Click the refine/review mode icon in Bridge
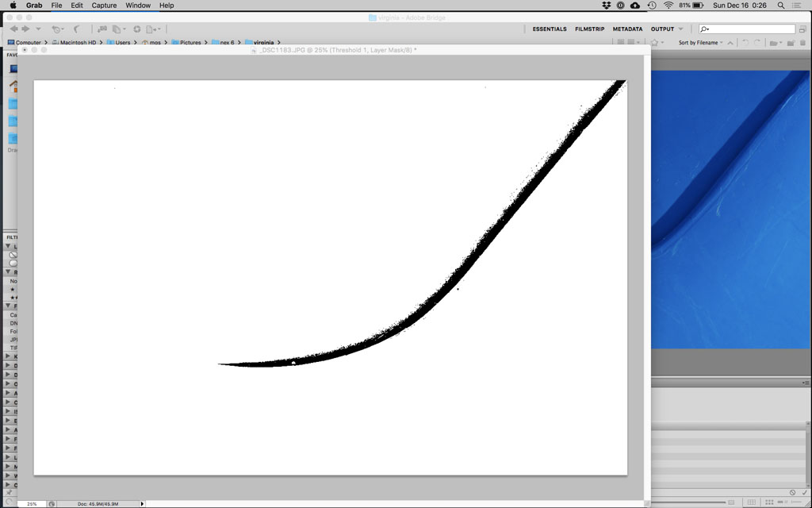 click(x=118, y=29)
